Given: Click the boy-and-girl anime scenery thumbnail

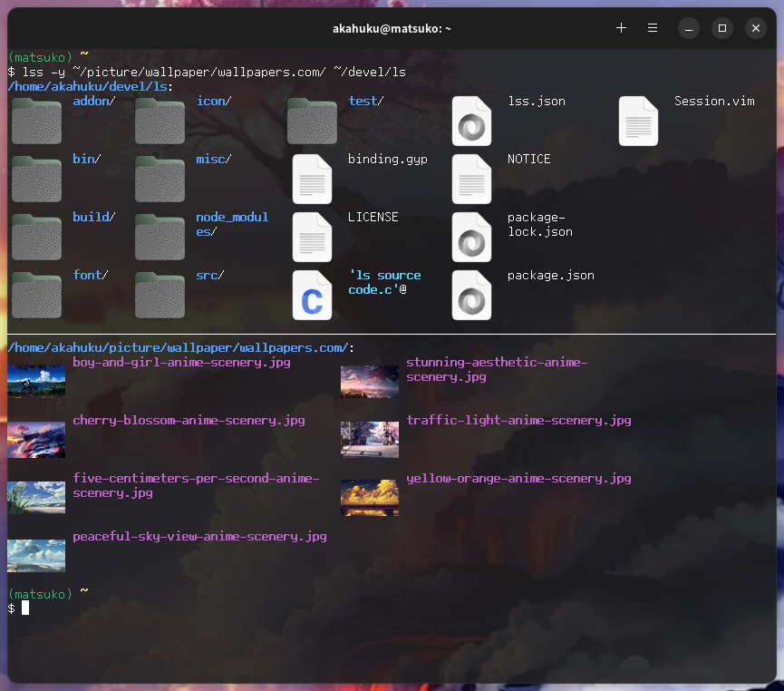Looking at the screenshot, I should click(36, 382).
